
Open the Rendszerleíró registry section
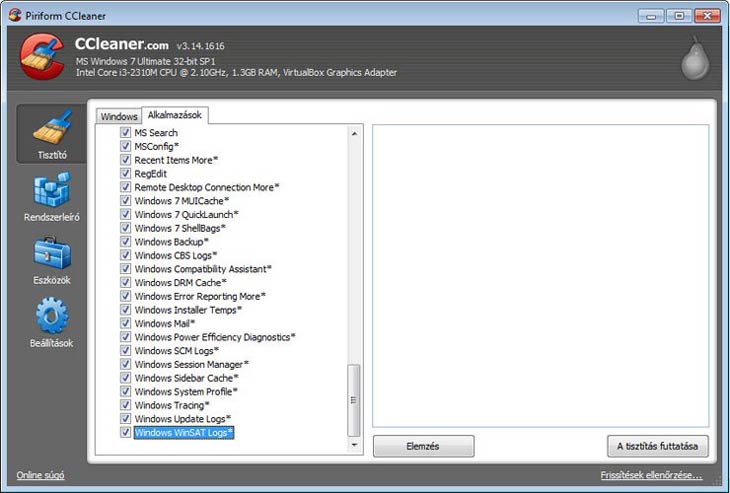52,196
